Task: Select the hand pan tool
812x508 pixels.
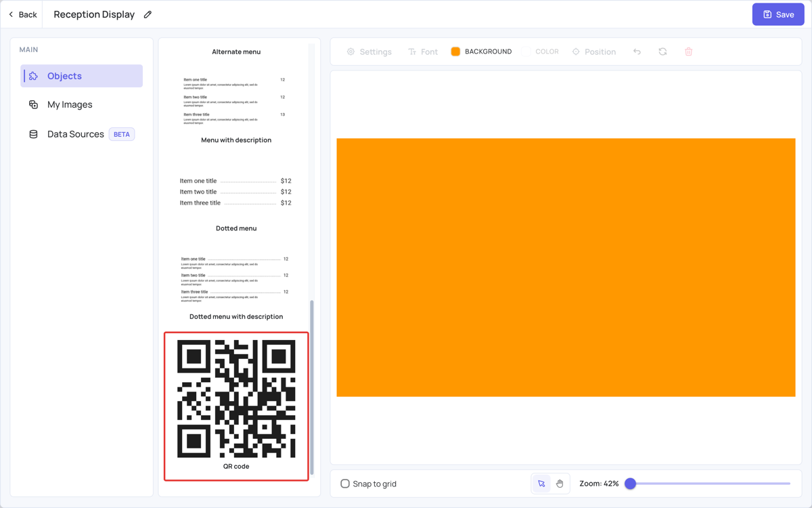Action: pos(560,484)
